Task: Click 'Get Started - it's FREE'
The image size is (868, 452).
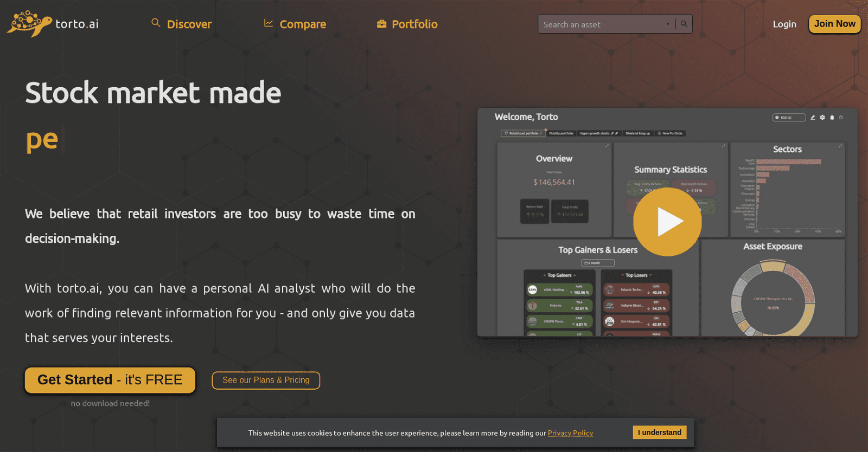Action: click(110, 380)
